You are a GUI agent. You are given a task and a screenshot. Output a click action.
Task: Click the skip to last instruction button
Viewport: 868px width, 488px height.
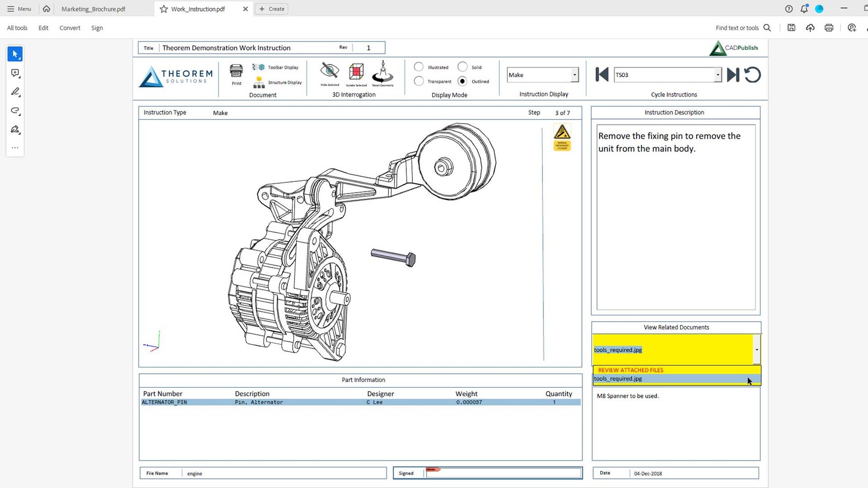pos(732,75)
